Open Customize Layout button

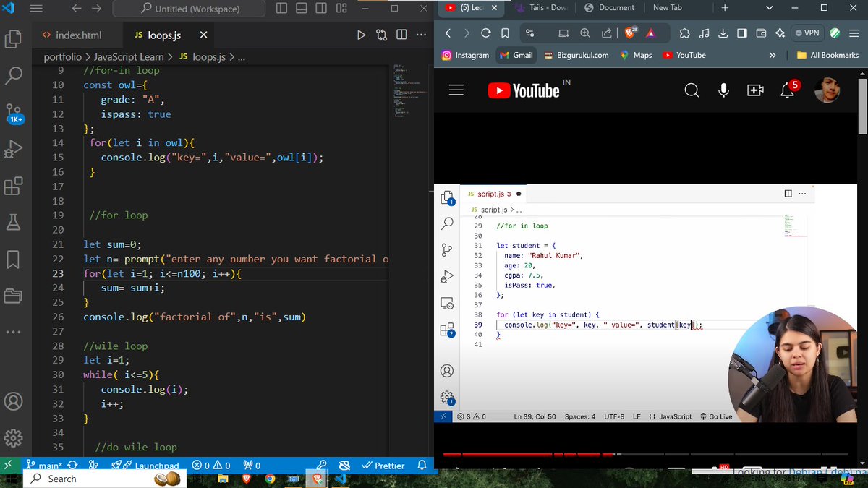(x=340, y=9)
